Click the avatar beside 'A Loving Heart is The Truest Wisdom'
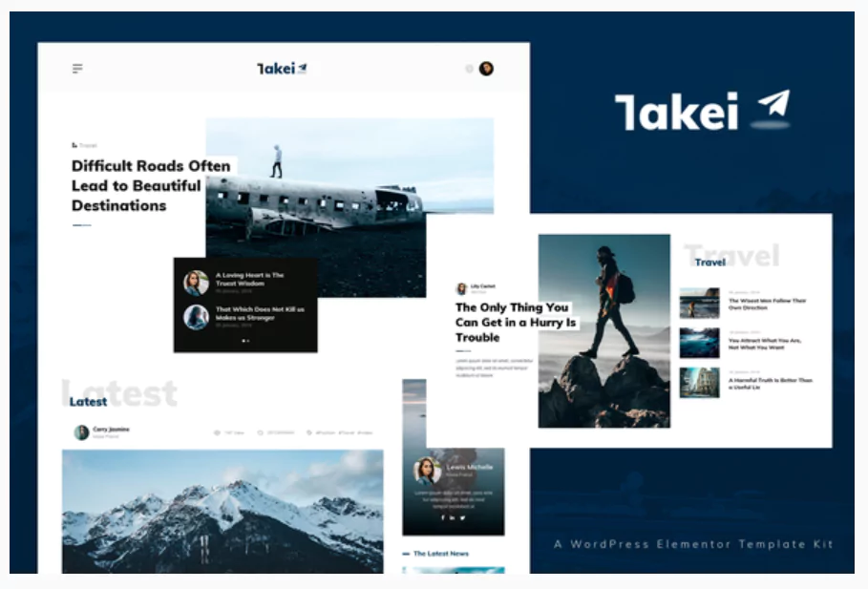 pyautogui.click(x=196, y=283)
